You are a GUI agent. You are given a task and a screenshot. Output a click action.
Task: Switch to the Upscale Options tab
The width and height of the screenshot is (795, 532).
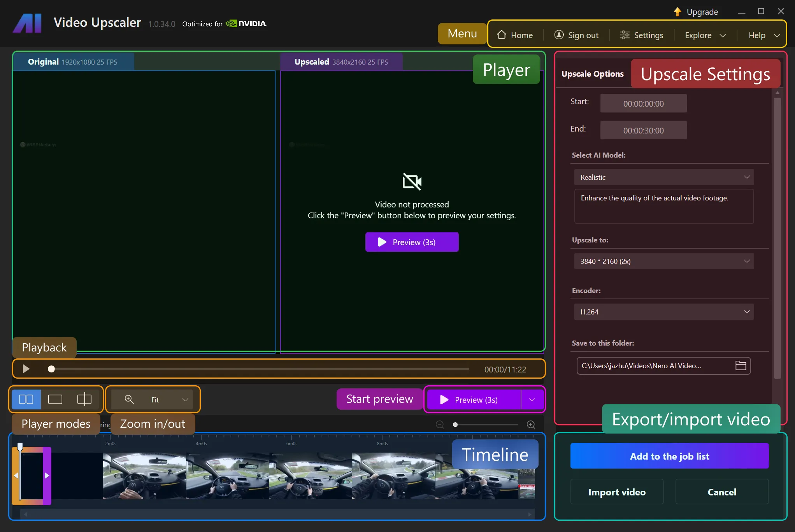(592, 74)
